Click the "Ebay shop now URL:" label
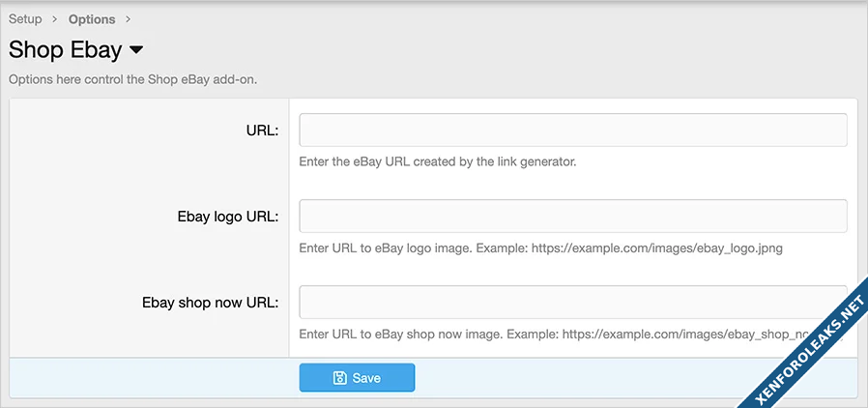Viewport: 868px width, 408px height. tap(210, 303)
